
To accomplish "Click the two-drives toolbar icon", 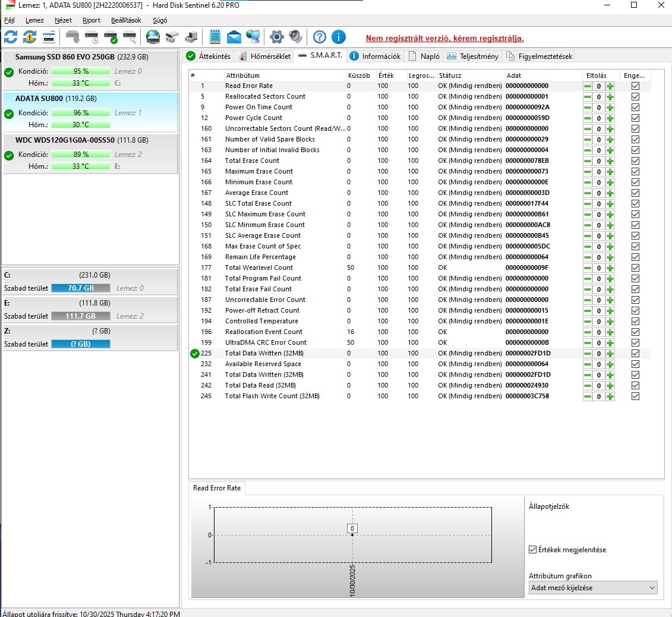I will (x=172, y=37).
